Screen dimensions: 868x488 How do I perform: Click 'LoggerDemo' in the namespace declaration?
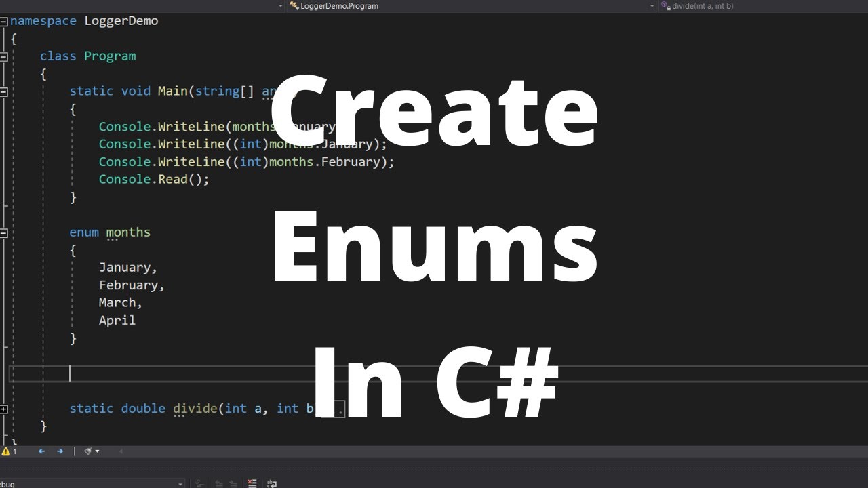click(x=121, y=21)
